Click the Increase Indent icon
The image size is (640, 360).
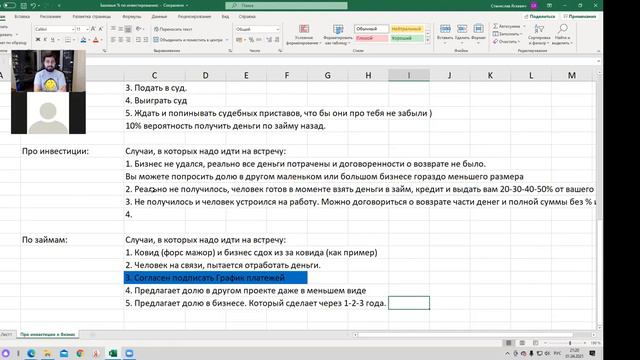(x=146, y=40)
